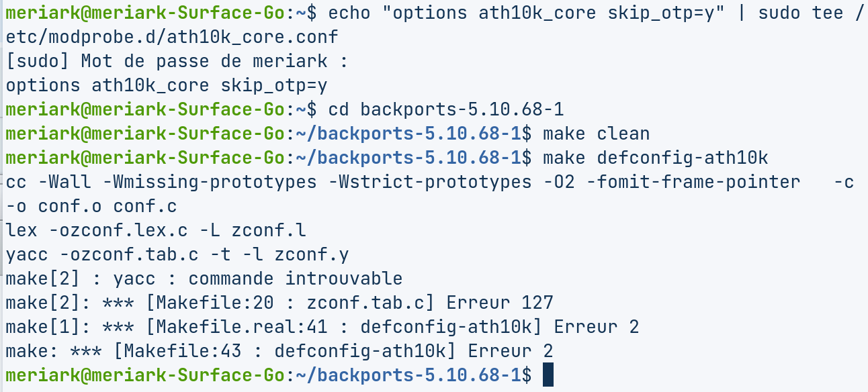Click the "[sudo] Mot de passe" prompt line

[177, 61]
